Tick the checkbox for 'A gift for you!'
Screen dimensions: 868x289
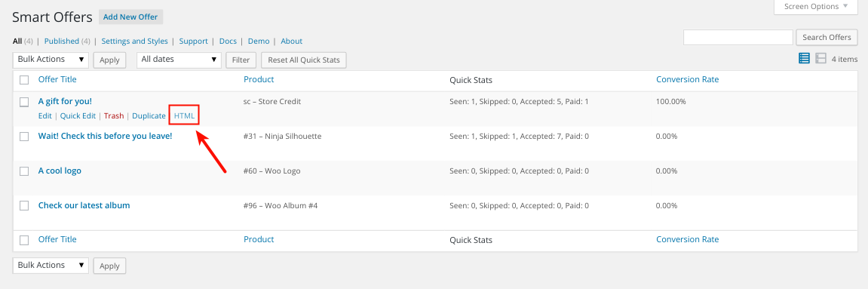tap(24, 102)
